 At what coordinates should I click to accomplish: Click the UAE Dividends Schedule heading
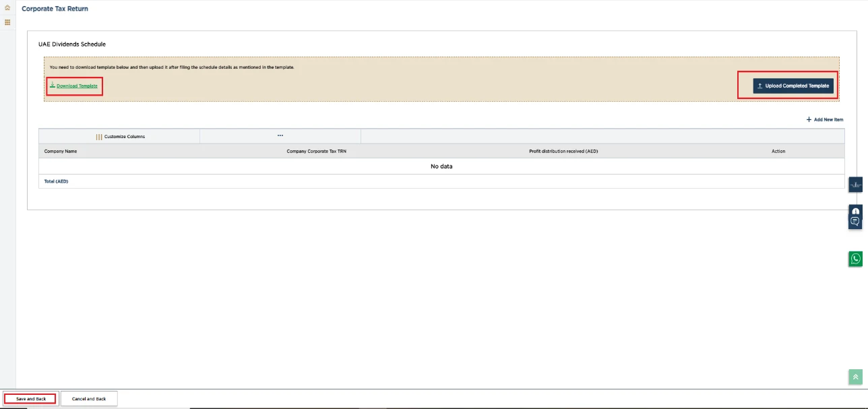[72, 44]
